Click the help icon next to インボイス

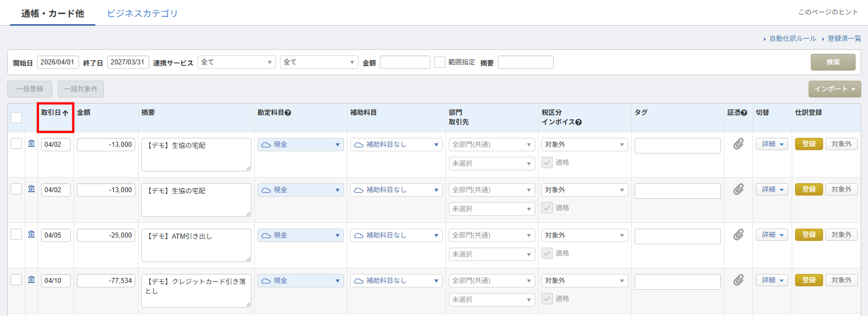pos(578,122)
